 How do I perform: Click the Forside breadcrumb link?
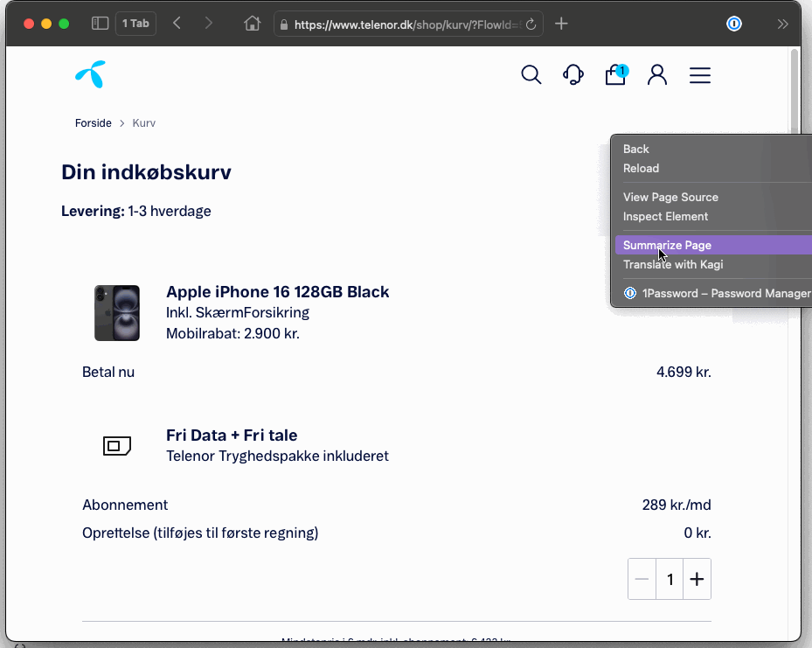click(x=94, y=123)
